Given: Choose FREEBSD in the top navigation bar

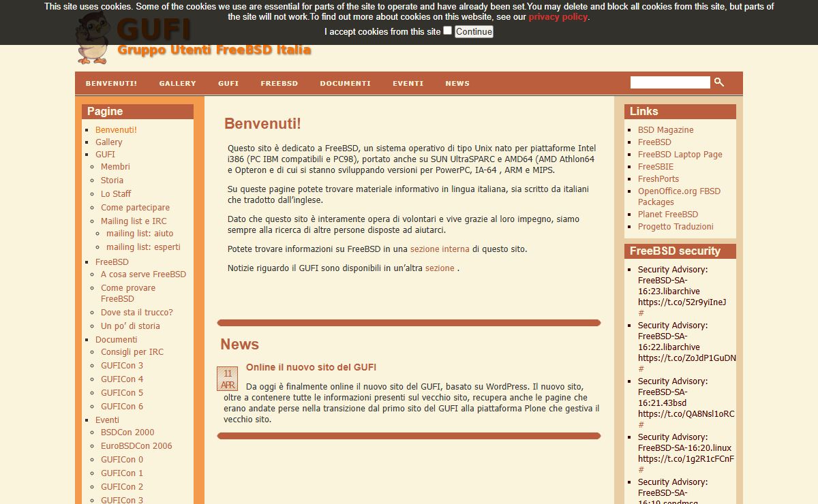Looking at the screenshot, I should pyautogui.click(x=279, y=83).
